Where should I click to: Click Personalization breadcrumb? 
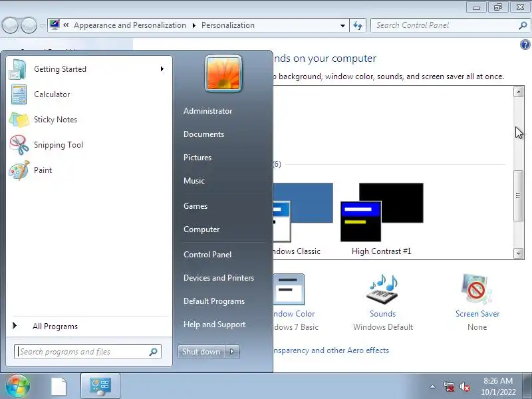pyautogui.click(x=228, y=25)
